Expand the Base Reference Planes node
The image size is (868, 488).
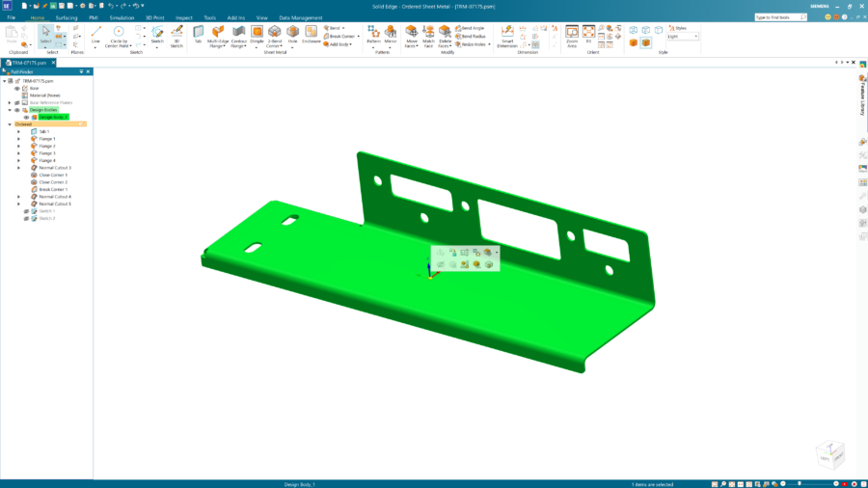pos(10,102)
